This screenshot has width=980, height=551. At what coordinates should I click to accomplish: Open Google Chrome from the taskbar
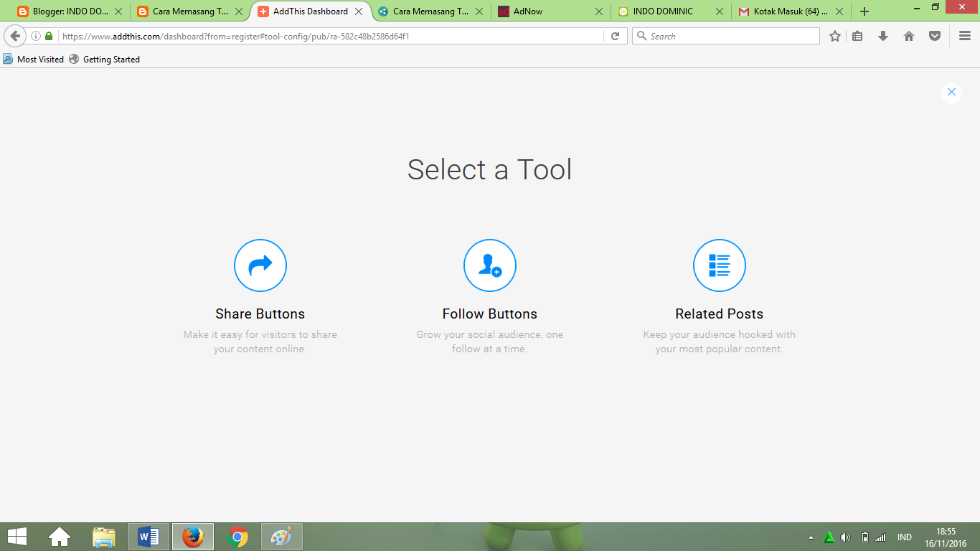(237, 537)
